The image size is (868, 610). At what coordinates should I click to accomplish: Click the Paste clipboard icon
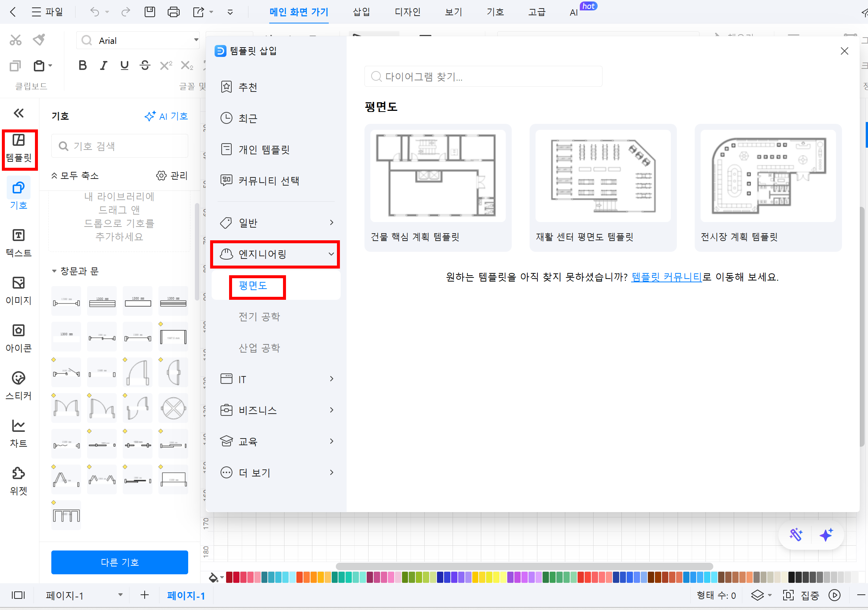point(39,66)
